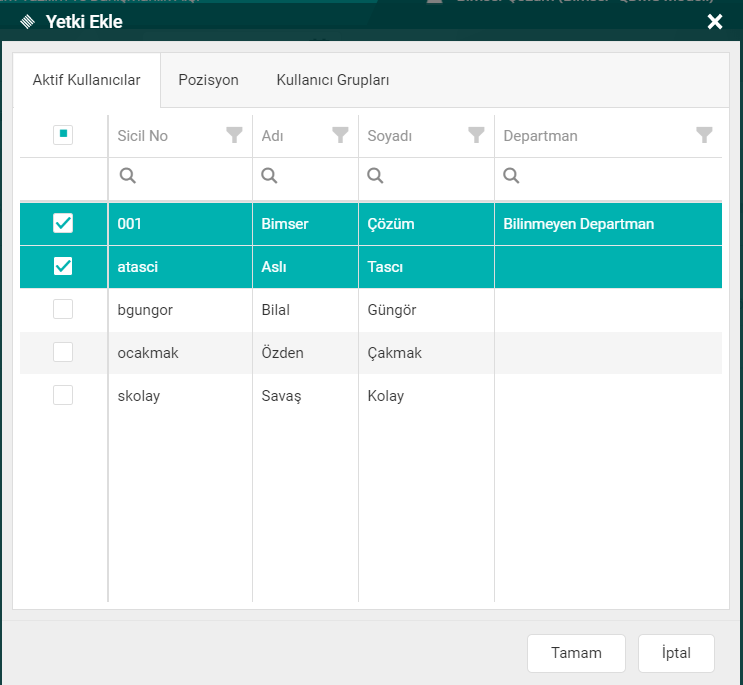The image size is (743, 685).
Task: Click the İptal button
Action: click(676, 653)
